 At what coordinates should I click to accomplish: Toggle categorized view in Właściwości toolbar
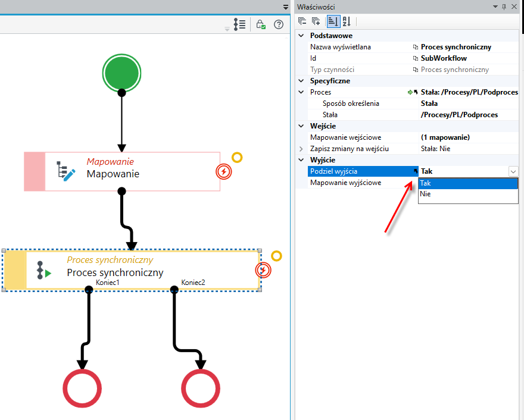pos(333,21)
